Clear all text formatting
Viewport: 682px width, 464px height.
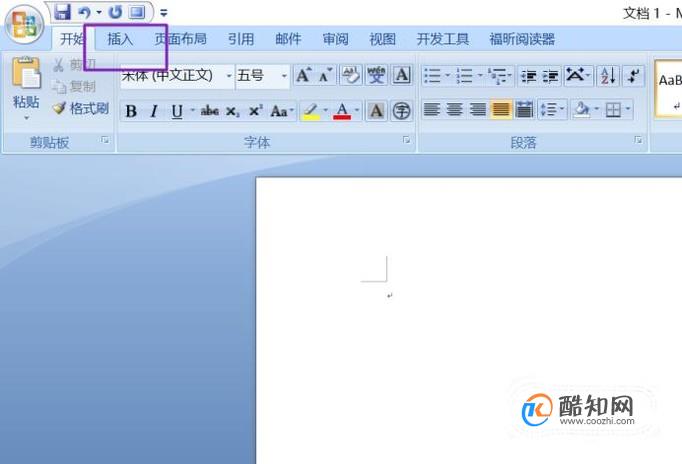coord(351,76)
